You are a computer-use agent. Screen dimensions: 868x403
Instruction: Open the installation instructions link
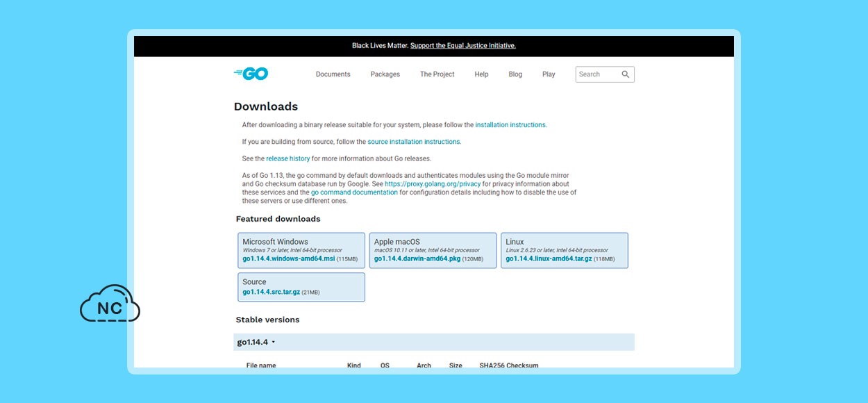[510, 125]
